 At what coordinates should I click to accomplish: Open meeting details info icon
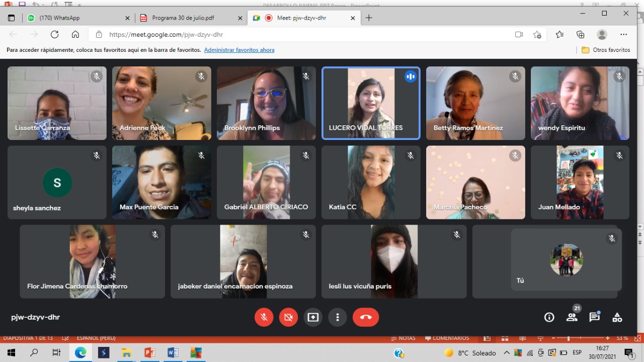[x=549, y=317]
